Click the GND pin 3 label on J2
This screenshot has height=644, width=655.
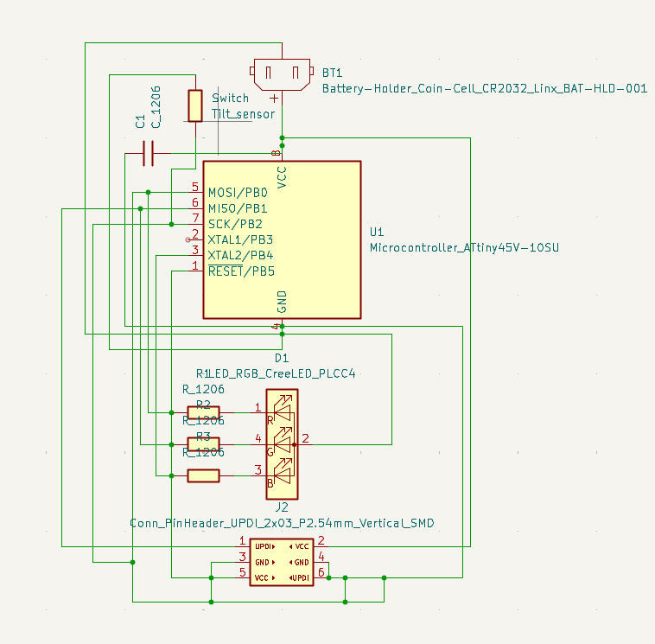[x=264, y=563]
